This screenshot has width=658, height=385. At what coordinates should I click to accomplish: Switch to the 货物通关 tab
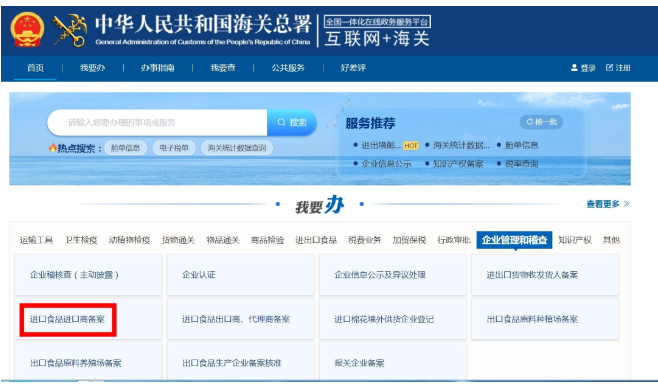[x=178, y=240]
